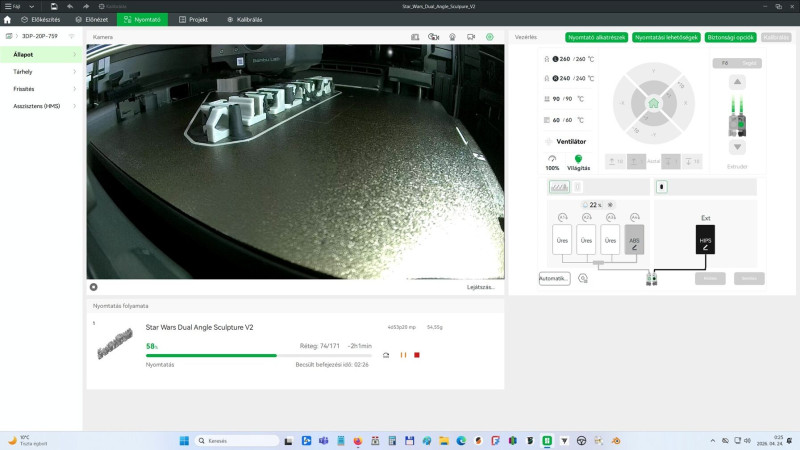Image resolution: width=800 pixels, height=450 pixels.
Task: Move bed down 10 button
Action: point(692,161)
